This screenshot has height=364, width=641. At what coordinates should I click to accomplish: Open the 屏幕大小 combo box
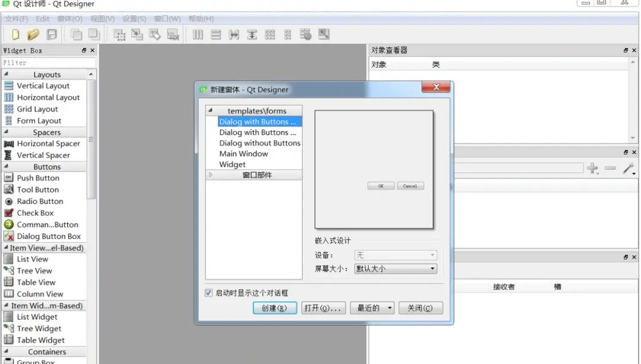(x=396, y=269)
